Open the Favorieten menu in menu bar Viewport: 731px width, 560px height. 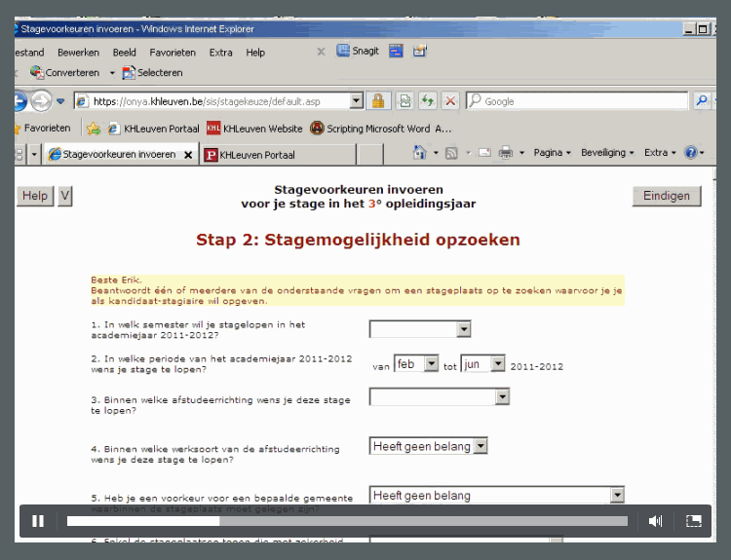(x=173, y=53)
